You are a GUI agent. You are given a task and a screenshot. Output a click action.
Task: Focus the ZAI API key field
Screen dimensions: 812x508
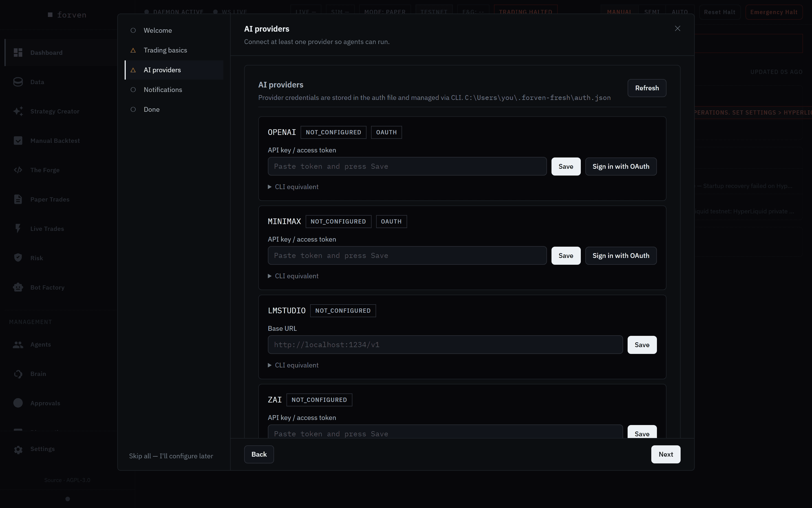tap(445, 432)
